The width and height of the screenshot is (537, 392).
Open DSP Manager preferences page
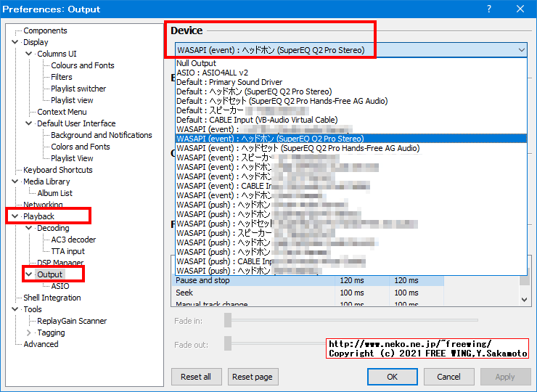coord(60,263)
